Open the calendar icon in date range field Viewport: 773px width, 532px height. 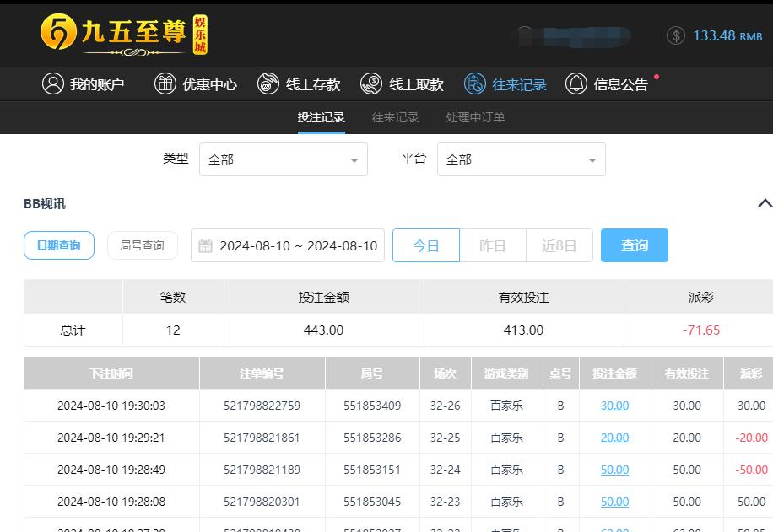click(x=206, y=245)
